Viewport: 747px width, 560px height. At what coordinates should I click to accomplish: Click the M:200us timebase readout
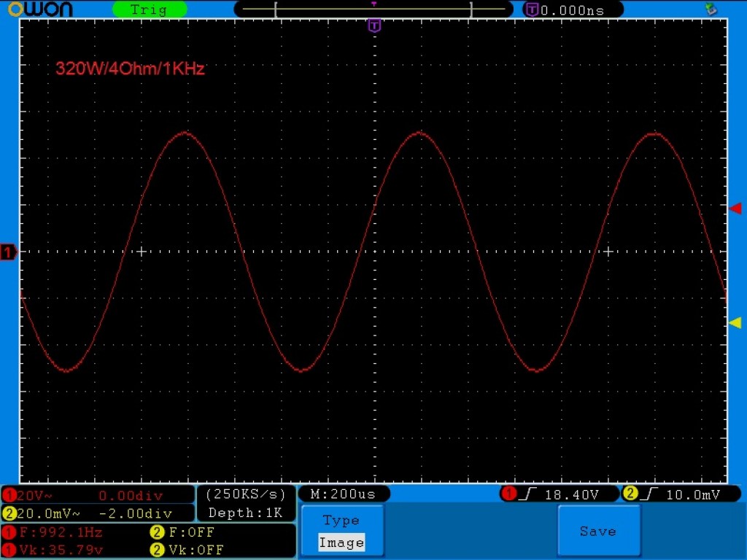pos(343,494)
